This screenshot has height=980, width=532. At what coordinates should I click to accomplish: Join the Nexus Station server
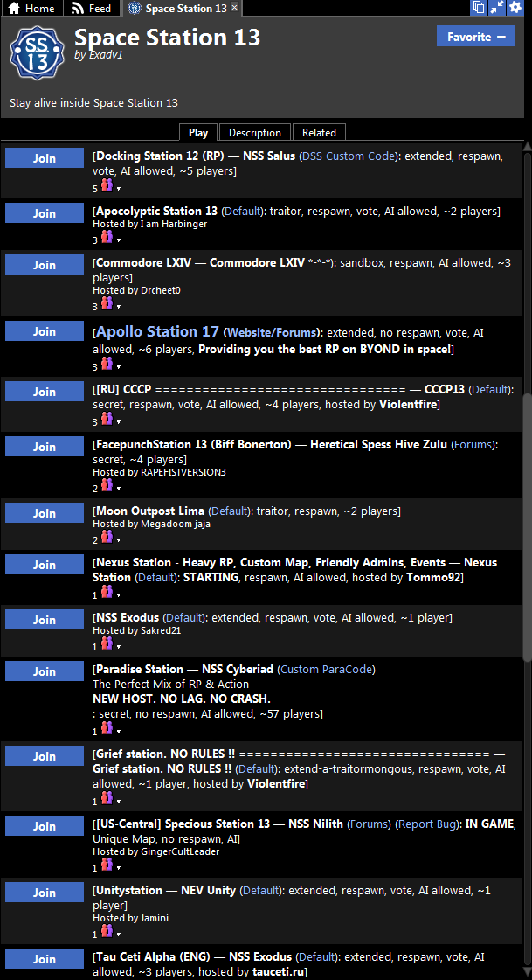point(45,565)
